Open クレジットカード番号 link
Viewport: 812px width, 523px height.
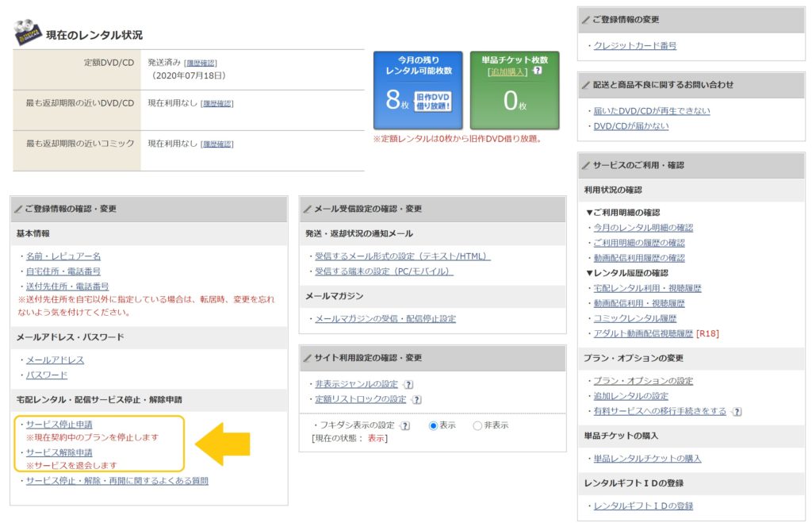point(635,45)
